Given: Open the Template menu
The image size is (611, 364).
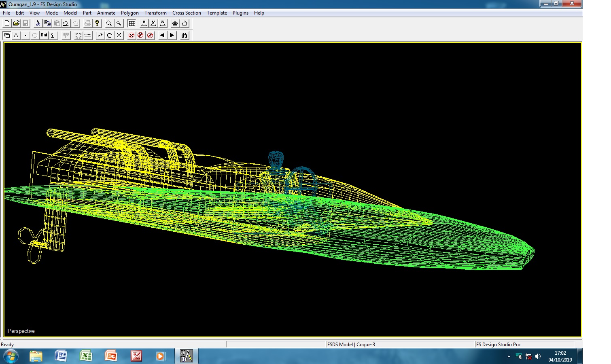Looking at the screenshot, I should click(217, 13).
